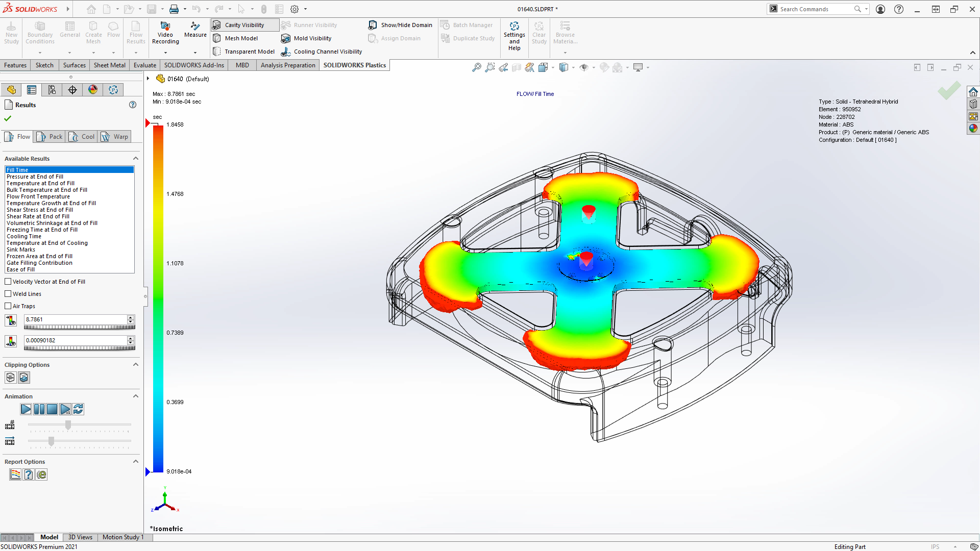Viewport: 980px width, 551px height.
Task: Click the Analysis Preparation tab
Action: pyautogui.click(x=287, y=65)
